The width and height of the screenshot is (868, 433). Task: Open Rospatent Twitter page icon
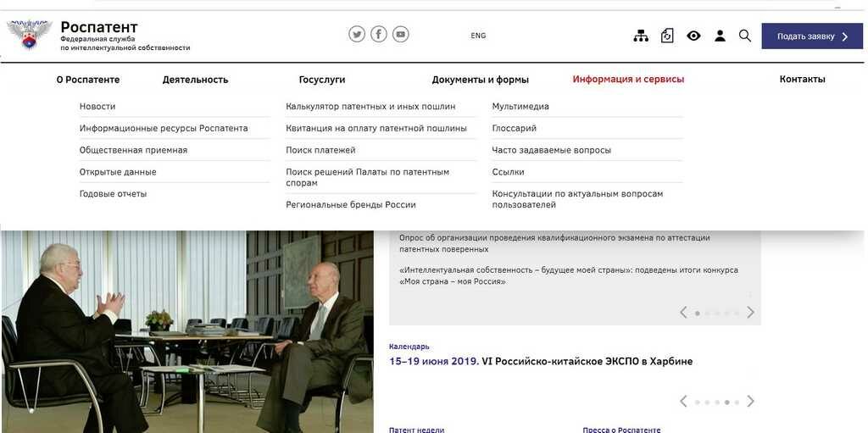coord(357,35)
